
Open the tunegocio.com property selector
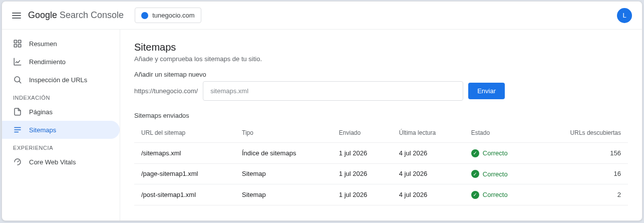point(168,16)
